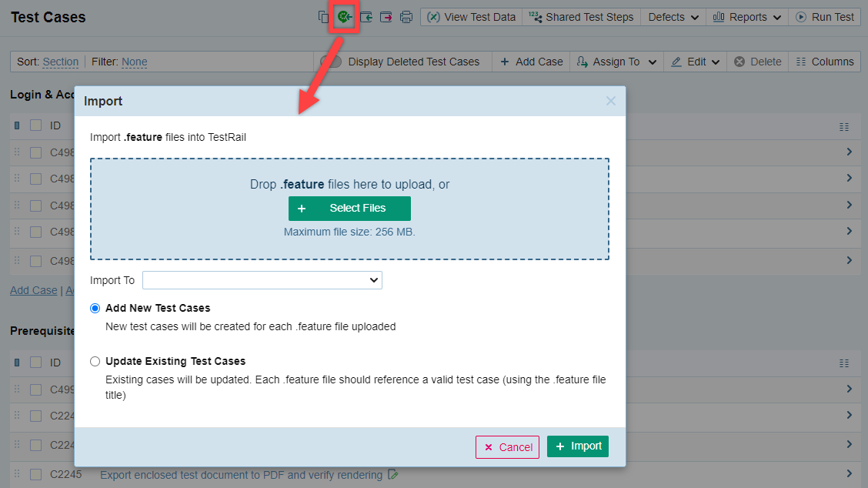Click the import test cases icon
The height and width of the screenshot is (488, 868).
pyautogui.click(x=366, y=17)
